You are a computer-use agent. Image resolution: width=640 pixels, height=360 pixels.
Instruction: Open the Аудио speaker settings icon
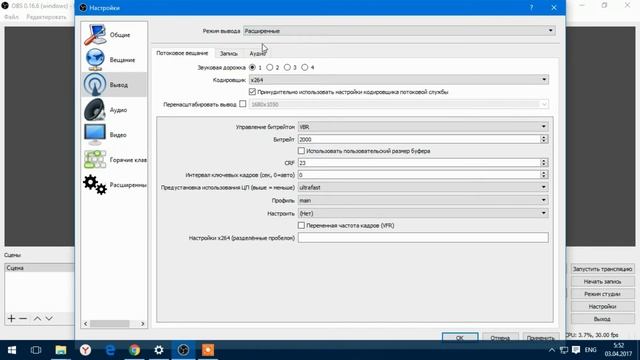pyautogui.click(x=95, y=109)
